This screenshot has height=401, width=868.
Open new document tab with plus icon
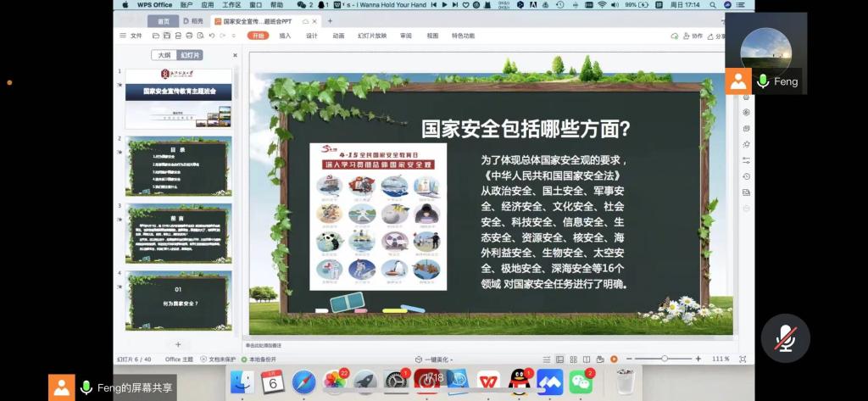coord(330,21)
